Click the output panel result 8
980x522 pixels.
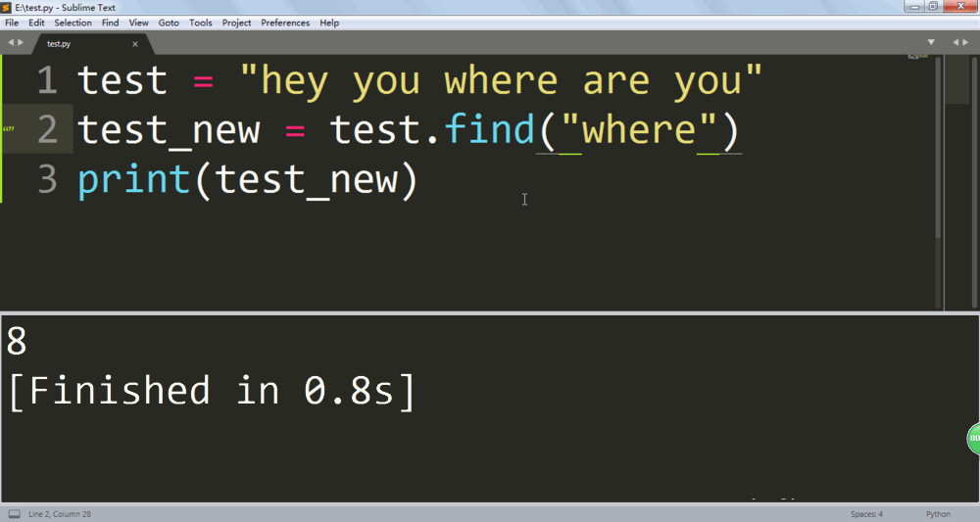pos(17,343)
